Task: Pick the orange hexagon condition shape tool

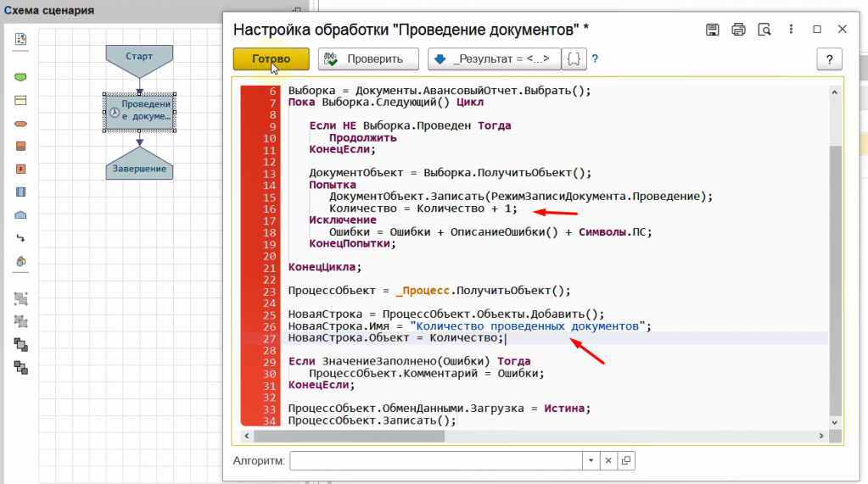Action: tap(20, 124)
